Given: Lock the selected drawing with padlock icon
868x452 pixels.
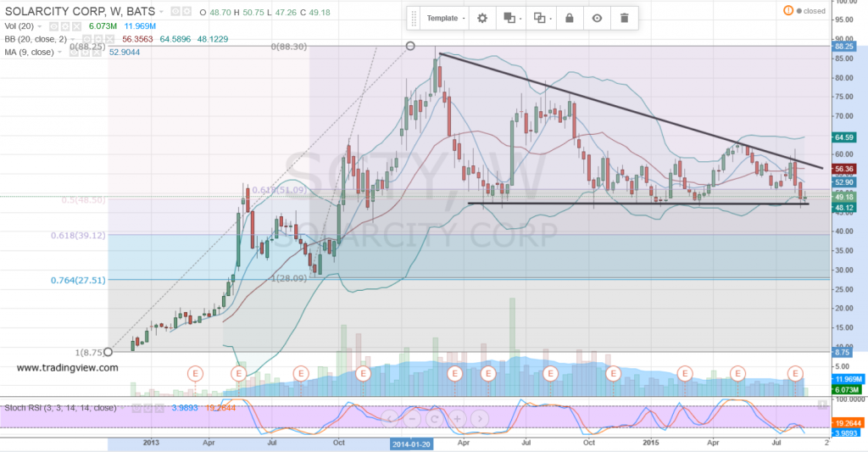Looking at the screenshot, I should [x=569, y=19].
